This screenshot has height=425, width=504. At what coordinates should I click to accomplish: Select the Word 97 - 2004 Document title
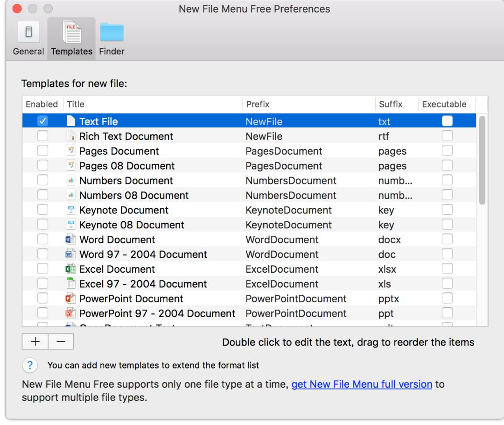click(143, 255)
